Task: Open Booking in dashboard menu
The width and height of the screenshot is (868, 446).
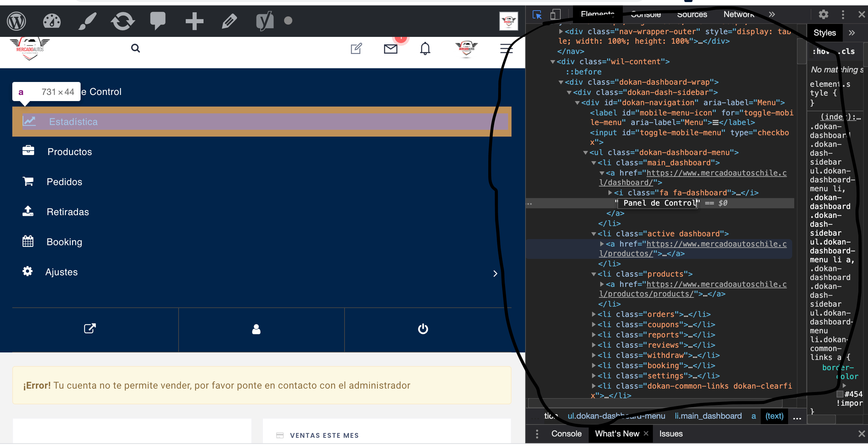Action: (64, 242)
